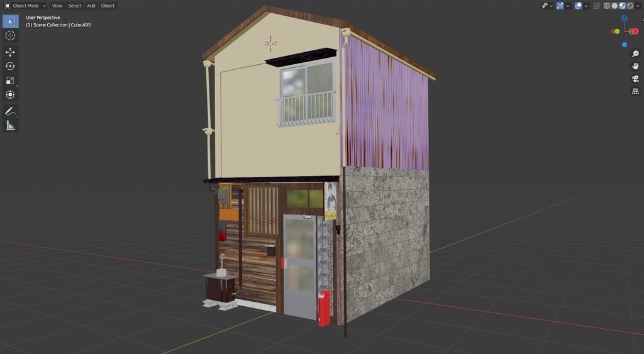This screenshot has height=354, width=644.
Task: Click the dark red negative X gizmo dot
Action: click(613, 31)
